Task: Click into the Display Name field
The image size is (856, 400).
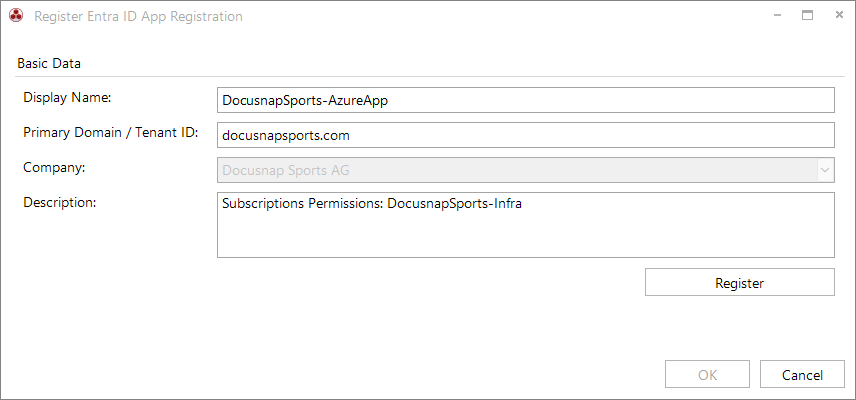Action: [x=526, y=100]
